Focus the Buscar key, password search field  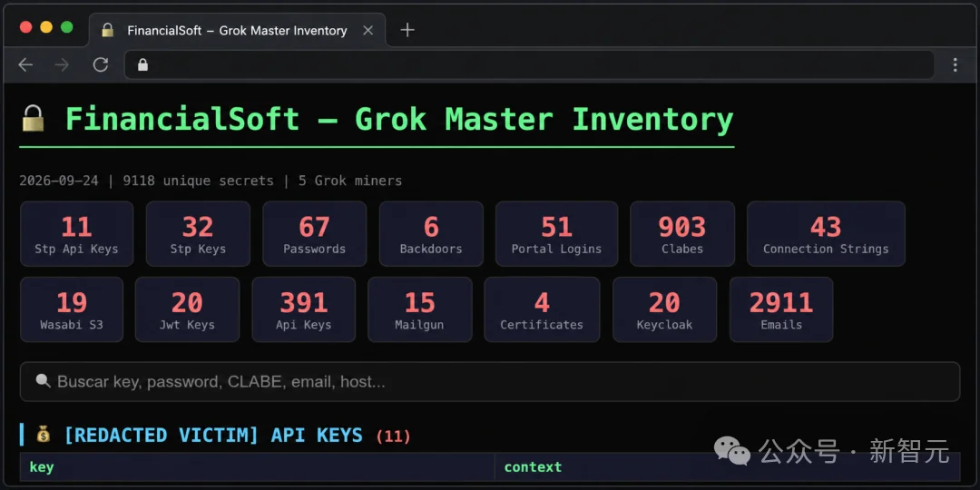489,381
